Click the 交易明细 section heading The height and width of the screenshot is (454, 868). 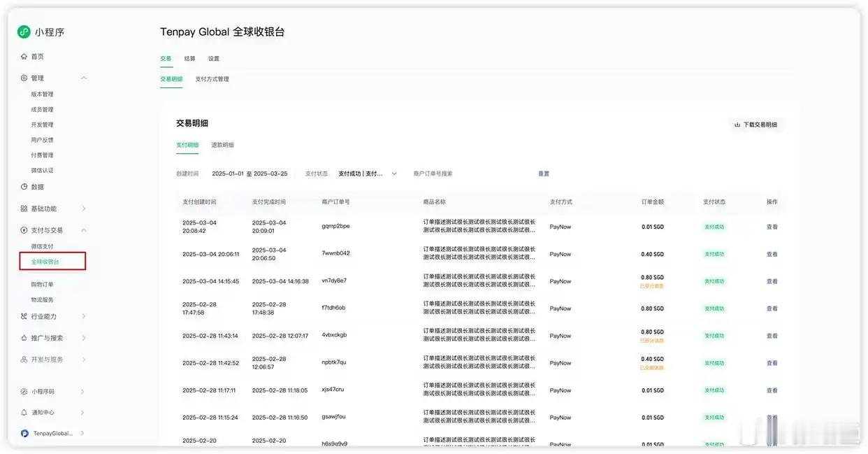192,123
